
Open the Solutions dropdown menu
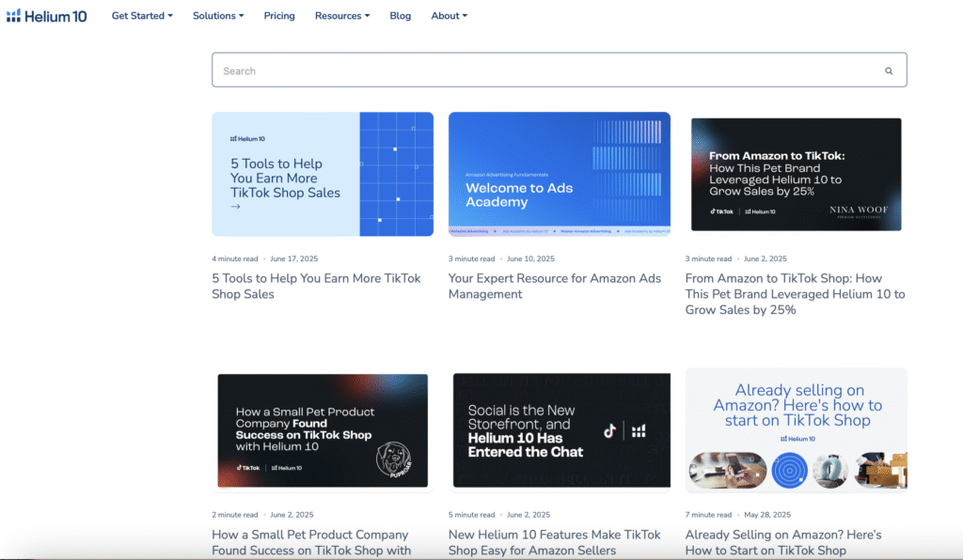pos(218,16)
